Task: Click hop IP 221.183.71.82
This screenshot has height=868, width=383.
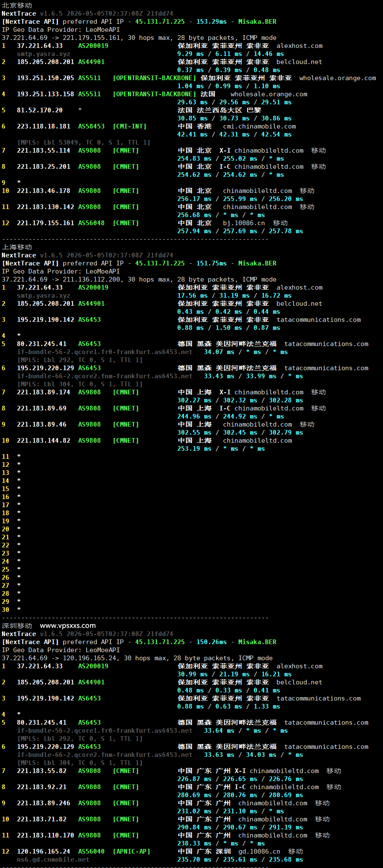Action: click(42, 819)
